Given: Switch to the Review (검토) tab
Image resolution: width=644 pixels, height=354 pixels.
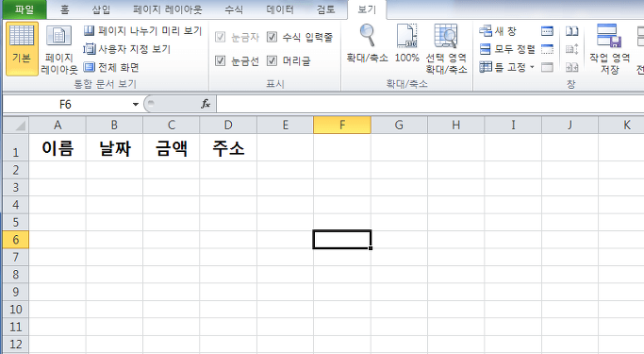Looking at the screenshot, I should 325,9.
